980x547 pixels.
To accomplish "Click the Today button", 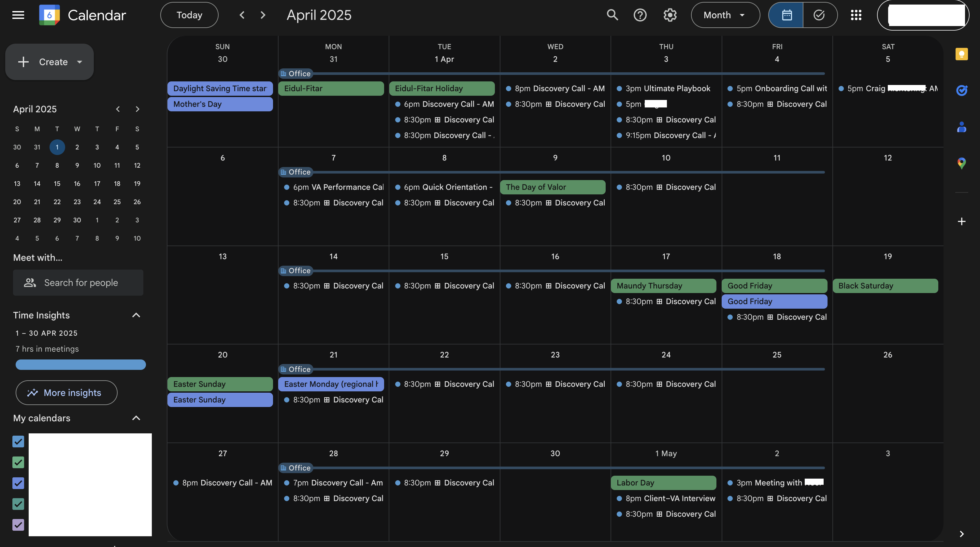I will tap(189, 15).
